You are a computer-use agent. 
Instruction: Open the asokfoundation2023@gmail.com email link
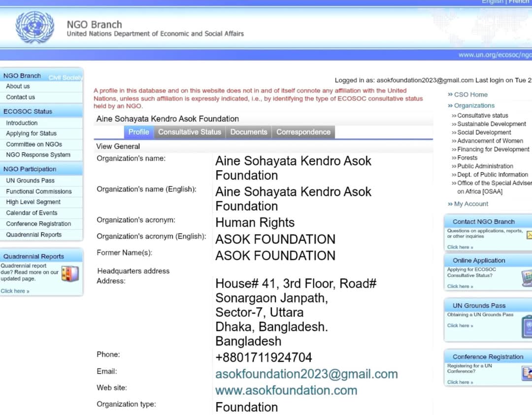point(306,374)
